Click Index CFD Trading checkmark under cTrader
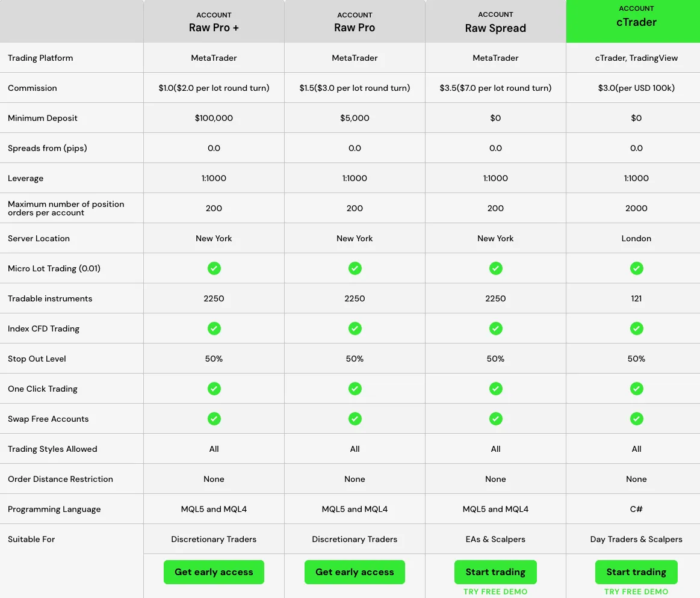Viewport: 700px width, 598px height. [637, 328]
